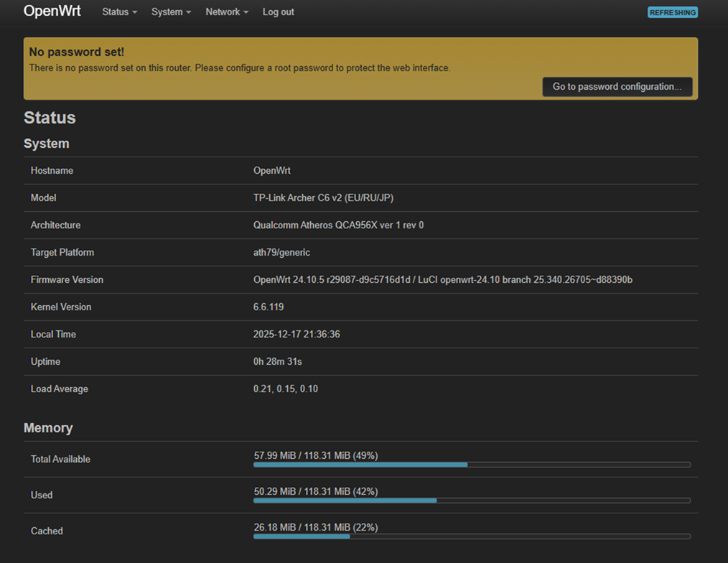Click the Kernel Version label

point(61,307)
